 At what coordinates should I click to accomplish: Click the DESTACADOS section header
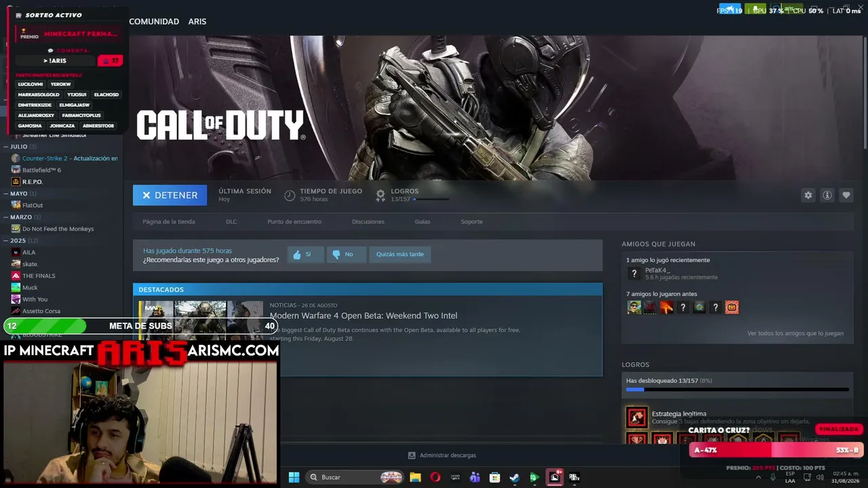point(368,289)
